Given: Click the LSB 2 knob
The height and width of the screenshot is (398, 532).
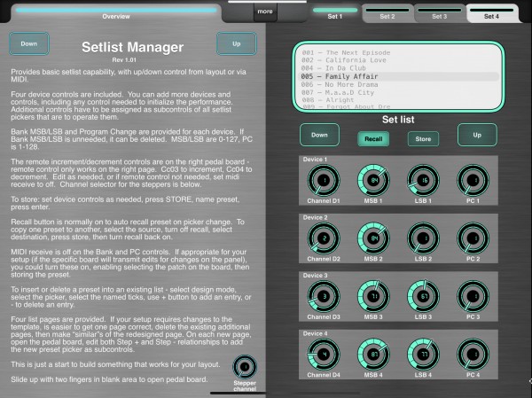Looking at the screenshot, I should [x=423, y=238].
